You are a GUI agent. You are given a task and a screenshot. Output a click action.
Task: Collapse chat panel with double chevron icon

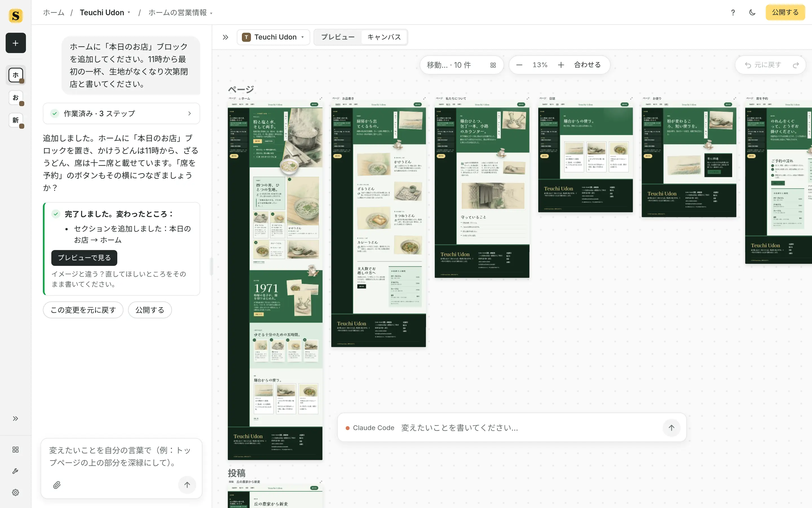click(226, 37)
